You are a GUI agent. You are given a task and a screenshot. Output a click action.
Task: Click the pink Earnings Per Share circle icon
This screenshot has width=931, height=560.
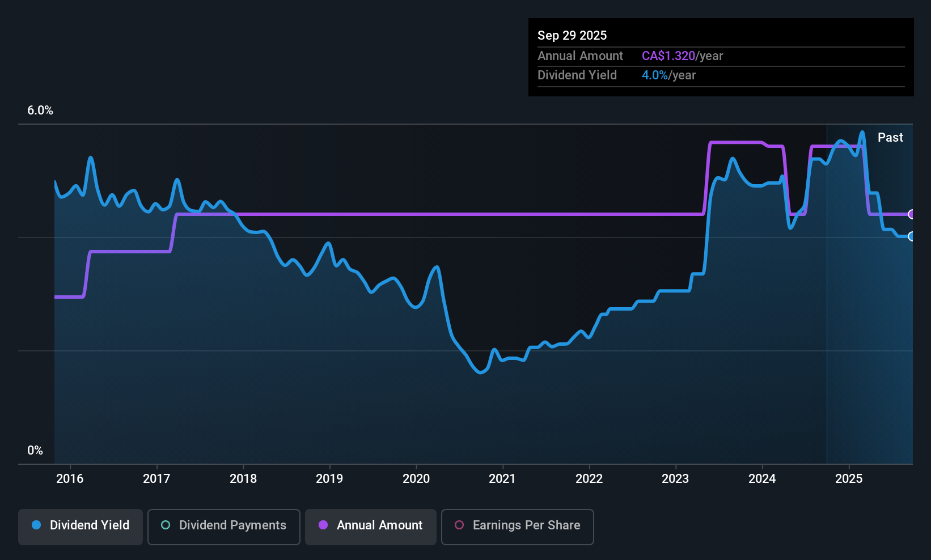tap(459, 525)
